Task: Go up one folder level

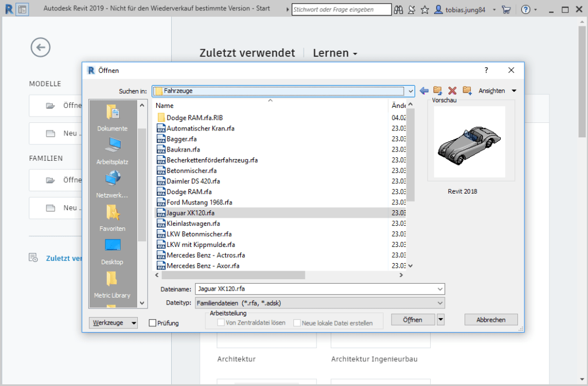Action: (438, 91)
